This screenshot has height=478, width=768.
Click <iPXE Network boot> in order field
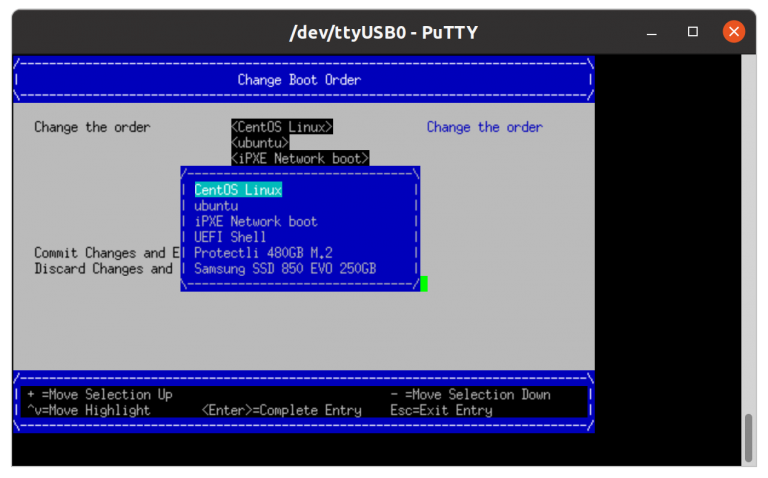[x=300, y=158]
